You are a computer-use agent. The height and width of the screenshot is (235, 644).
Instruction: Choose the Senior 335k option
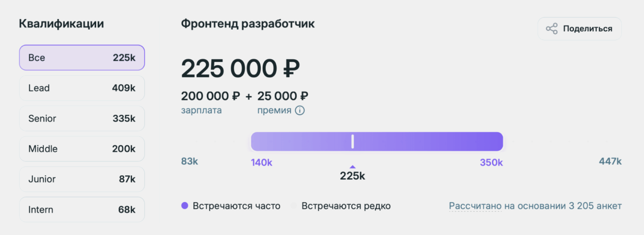tap(82, 119)
